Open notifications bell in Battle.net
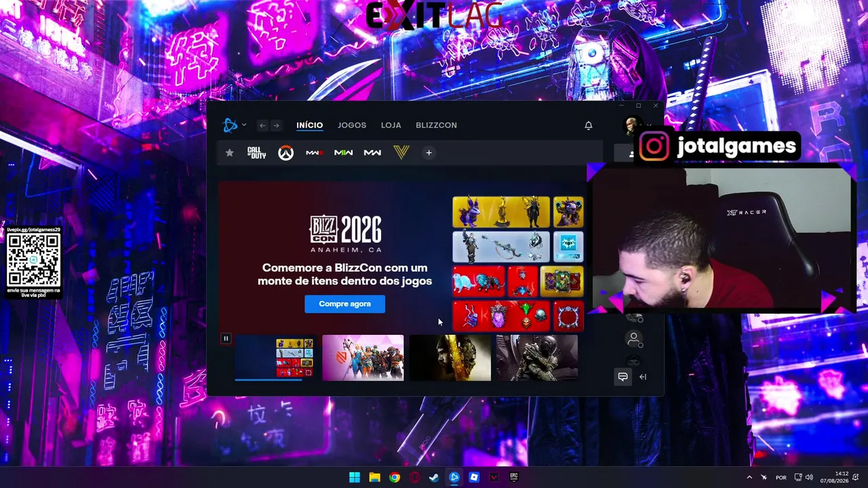 click(589, 125)
